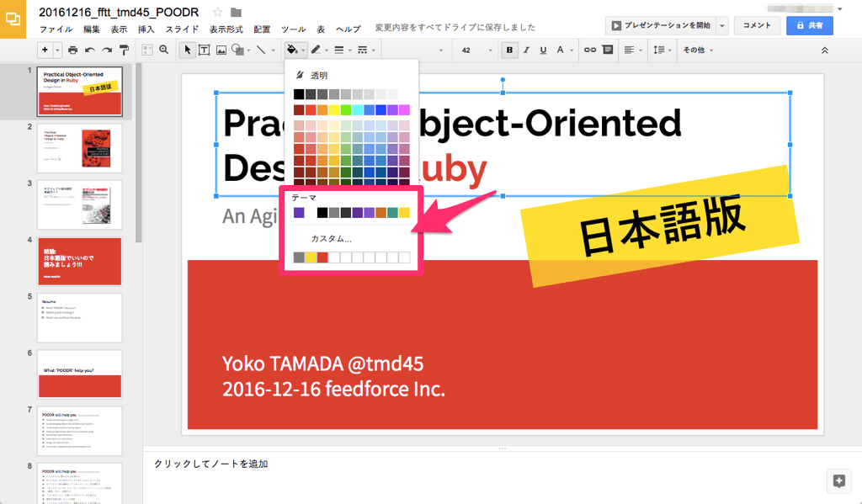
Task: Add a comment via toolbar comment icon
Action: coord(608,50)
